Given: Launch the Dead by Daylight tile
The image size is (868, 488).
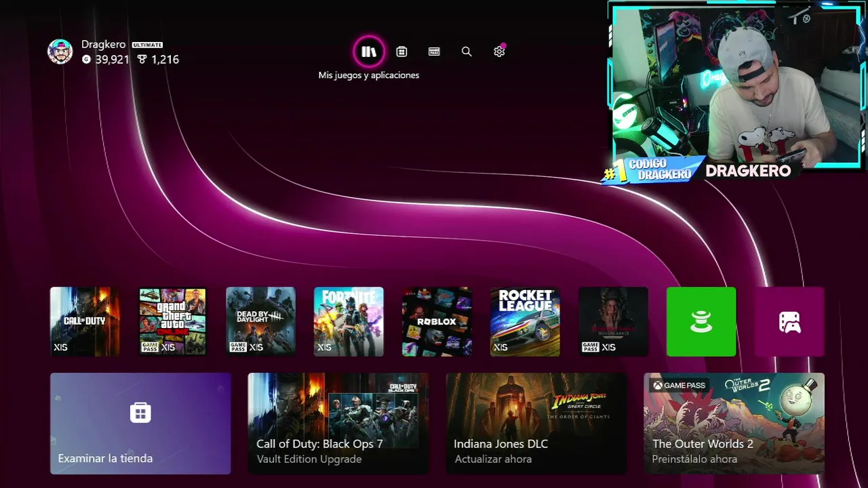Looking at the screenshot, I should point(260,322).
